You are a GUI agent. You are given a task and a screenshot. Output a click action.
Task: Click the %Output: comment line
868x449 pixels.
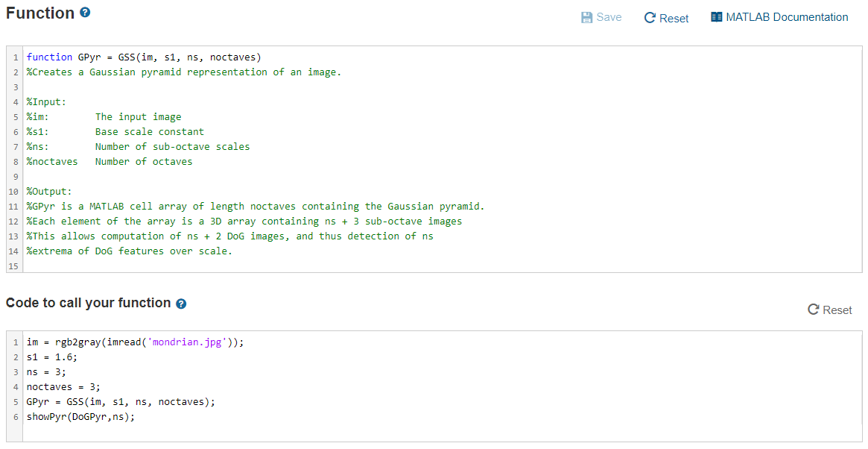[47, 191]
